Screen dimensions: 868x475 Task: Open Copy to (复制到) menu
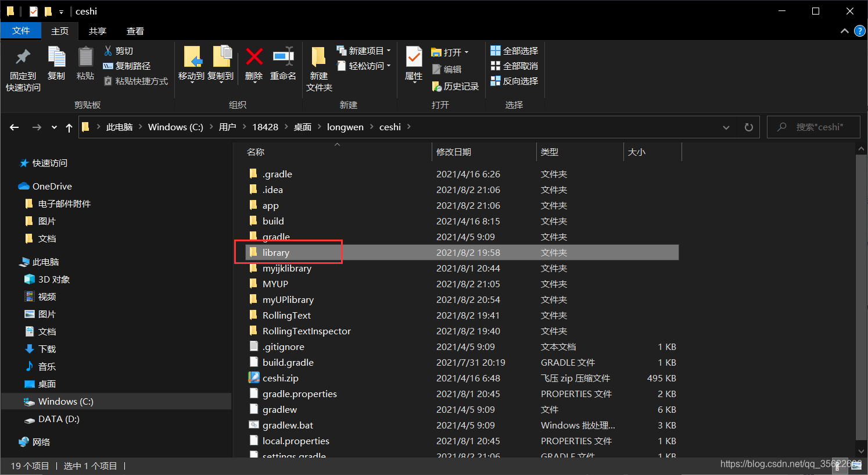point(221,65)
